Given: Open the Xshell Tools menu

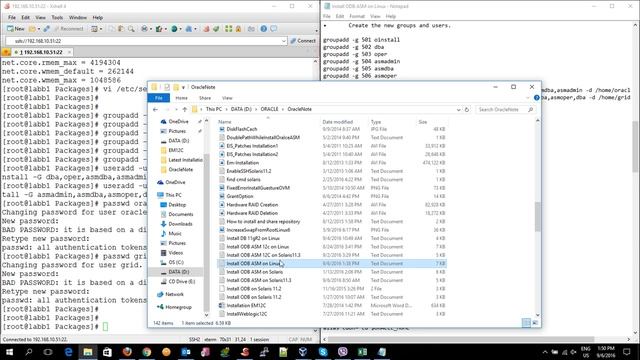Looking at the screenshot, I should point(57,18).
